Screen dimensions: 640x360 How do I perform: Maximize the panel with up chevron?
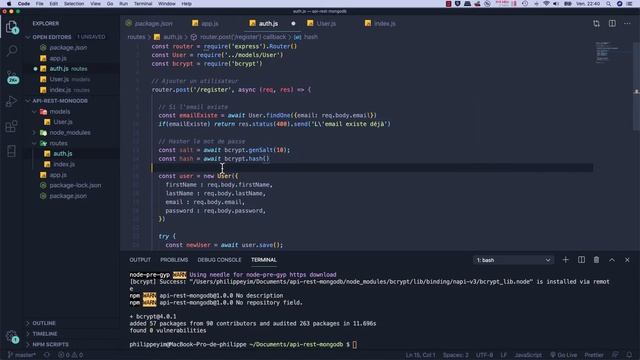(x=612, y=260)
